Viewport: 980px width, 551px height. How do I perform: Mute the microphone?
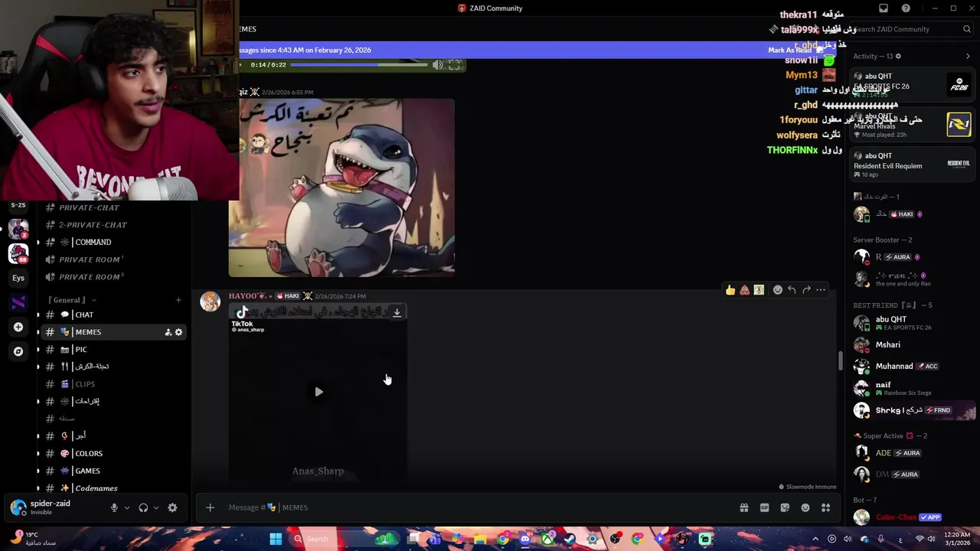click(114, 507)
